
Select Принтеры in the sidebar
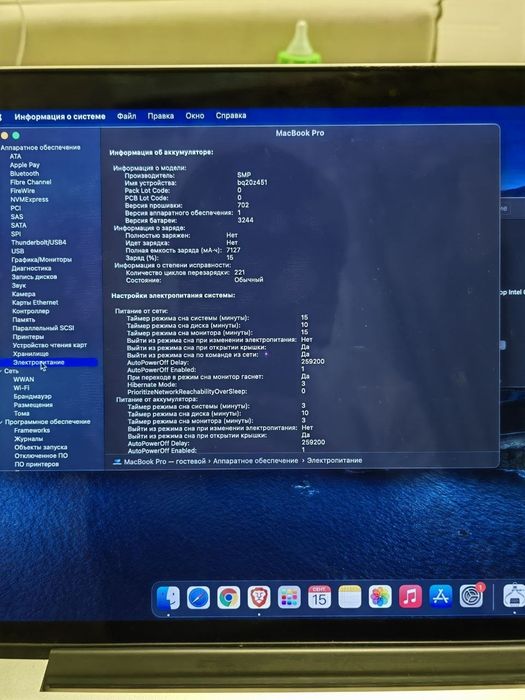(28, 337)
